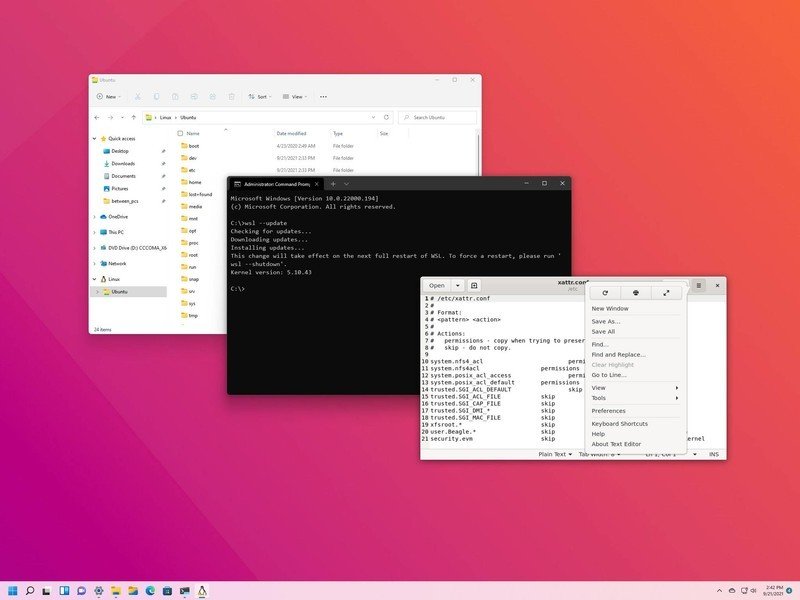
Task: Click the Rename icon in File Explorer toolbar
Action: 192,96
